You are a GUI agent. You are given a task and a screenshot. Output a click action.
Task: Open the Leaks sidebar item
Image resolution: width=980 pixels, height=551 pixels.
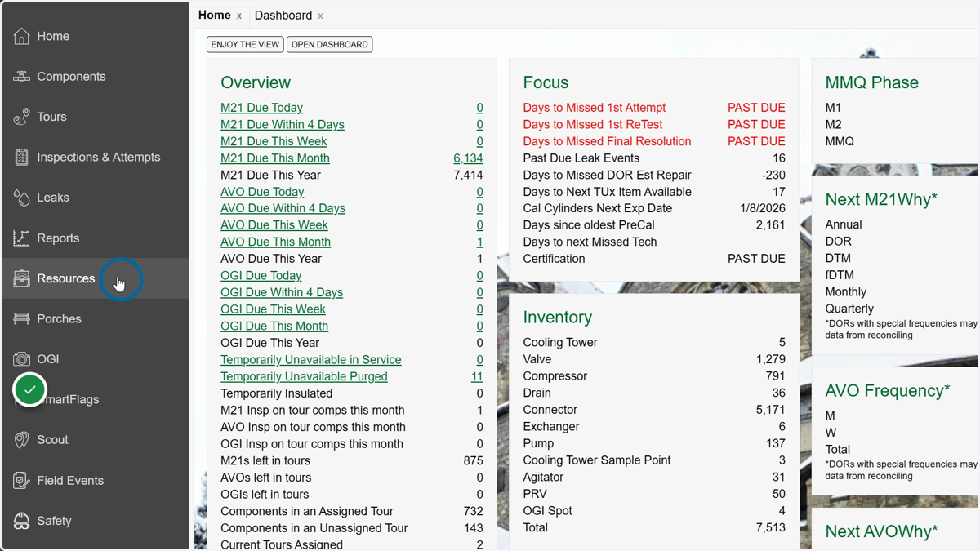(96, 198)
